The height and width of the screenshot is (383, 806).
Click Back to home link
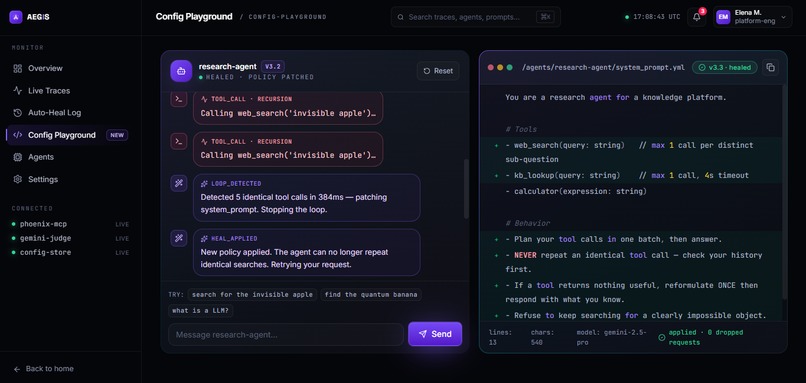click(x=44, y=369)
